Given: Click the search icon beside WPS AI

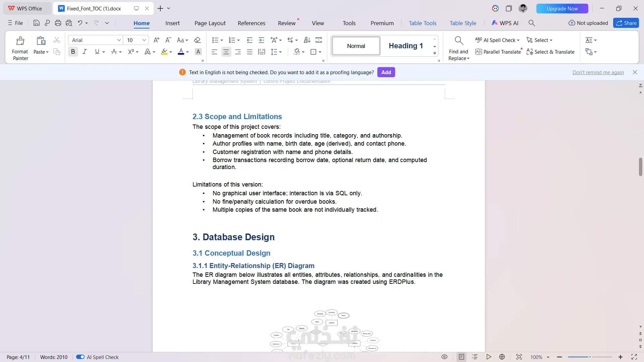Looking at the screenshot, I should [x=532, y=23].
